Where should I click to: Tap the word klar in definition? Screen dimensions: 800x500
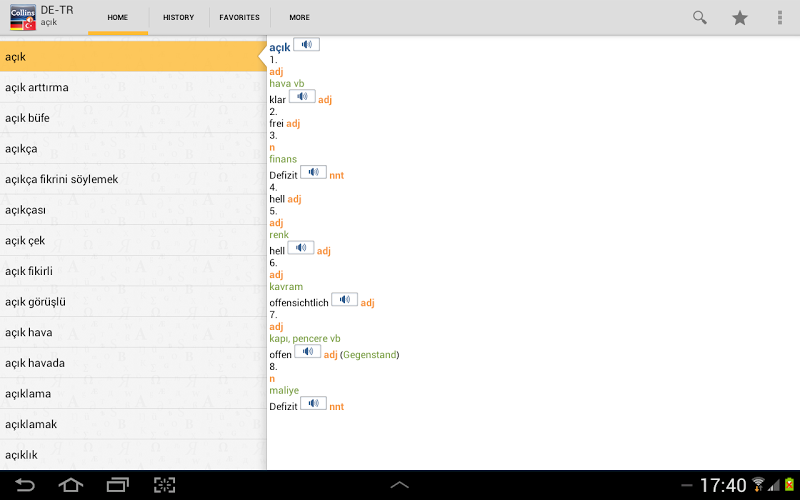[x=278, y=99]
